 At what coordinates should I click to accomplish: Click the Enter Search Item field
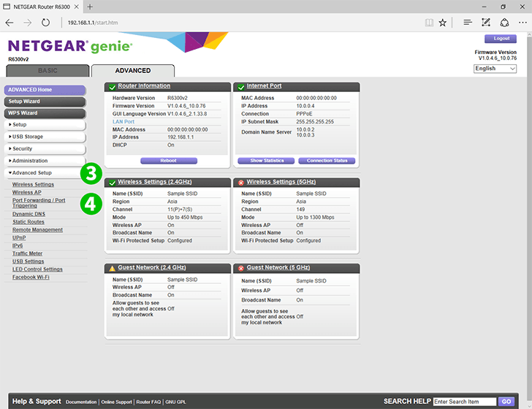(x=465, y=402)
